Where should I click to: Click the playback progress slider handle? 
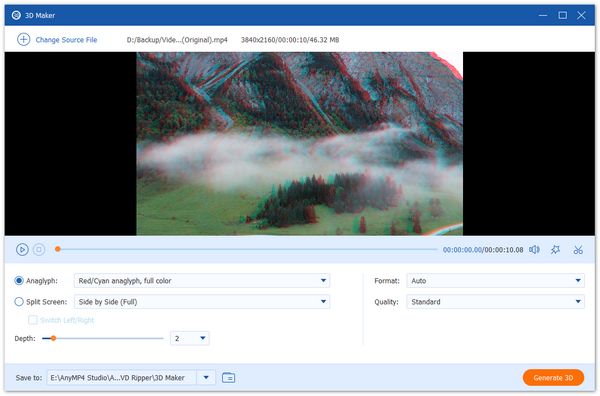(57, 249)
